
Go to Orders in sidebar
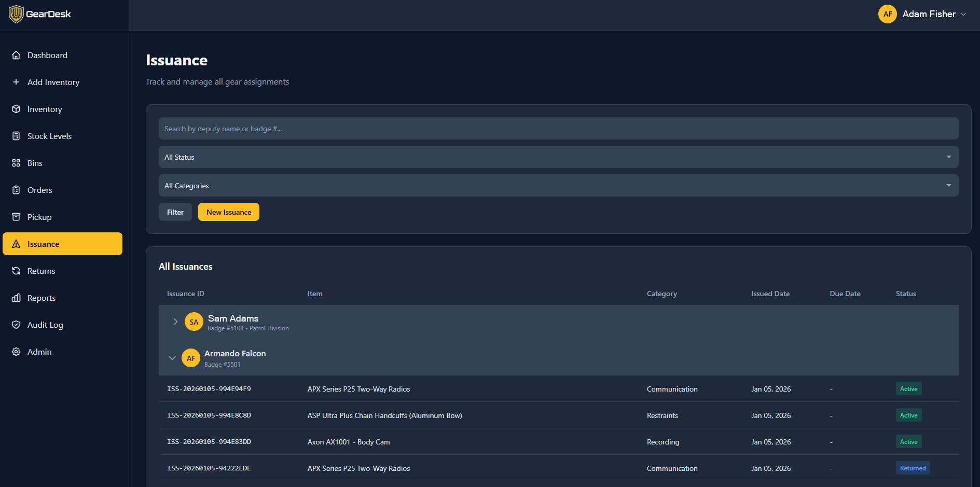click(40, 190)
